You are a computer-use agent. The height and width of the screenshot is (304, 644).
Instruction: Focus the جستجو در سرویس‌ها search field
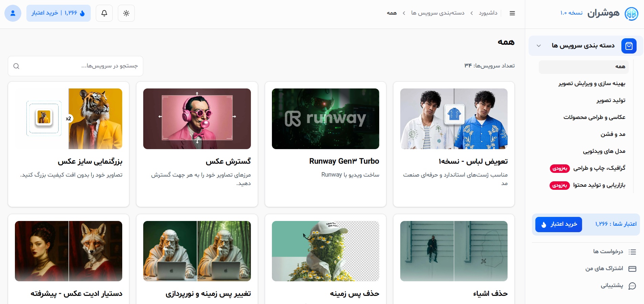point(81,66)
